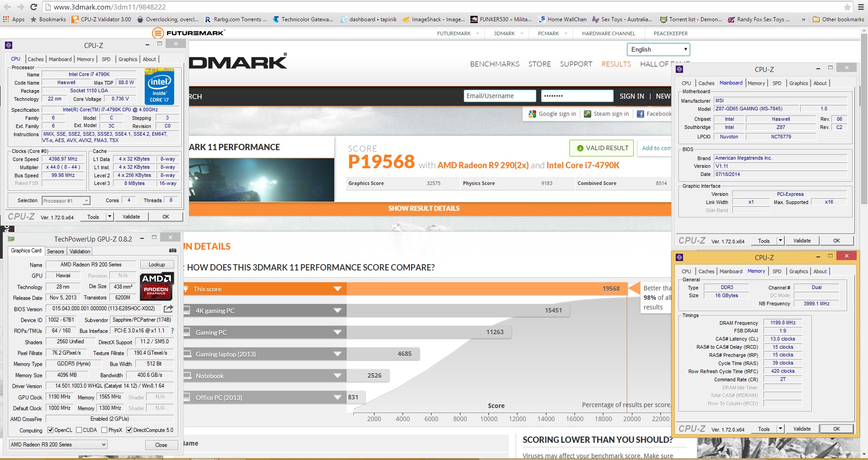Click the Close button in GPU-Z

[x=161, y=445]
